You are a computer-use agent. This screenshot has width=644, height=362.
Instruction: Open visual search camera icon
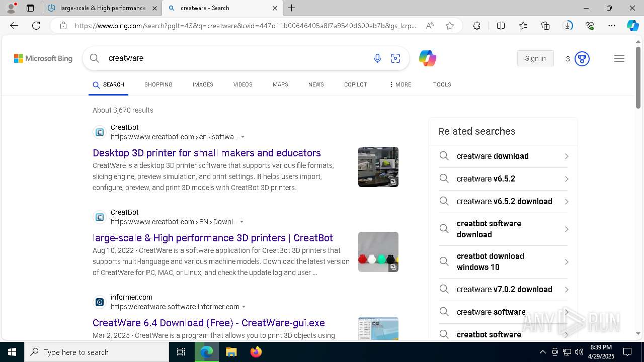coord(395,58)
